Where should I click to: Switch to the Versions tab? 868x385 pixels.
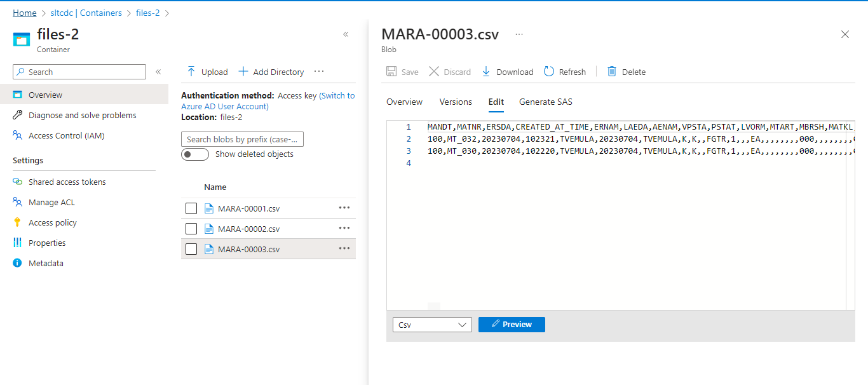456,102
